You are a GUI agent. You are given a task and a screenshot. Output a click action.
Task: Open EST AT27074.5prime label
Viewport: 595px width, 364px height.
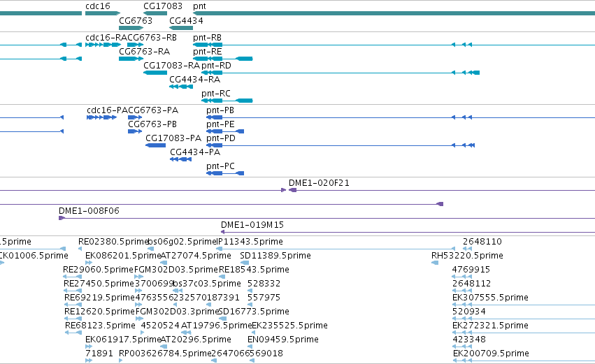196,256
